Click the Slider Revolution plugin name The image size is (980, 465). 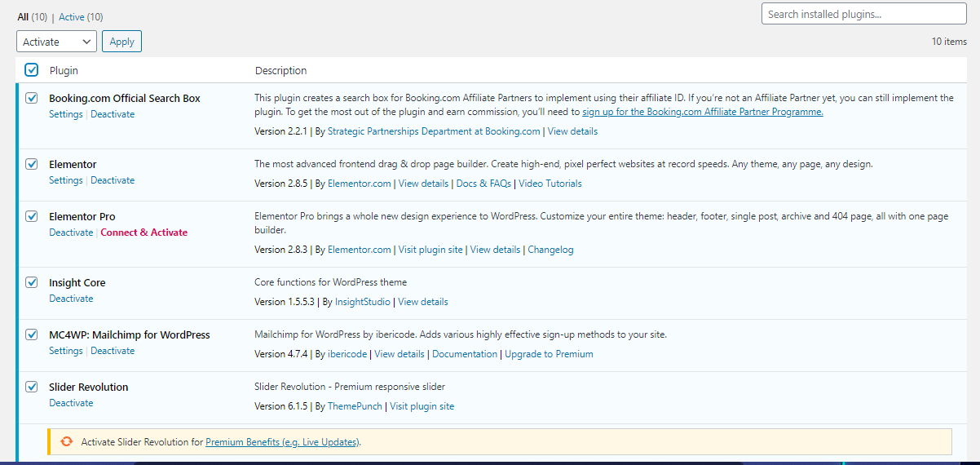[89, 387]
